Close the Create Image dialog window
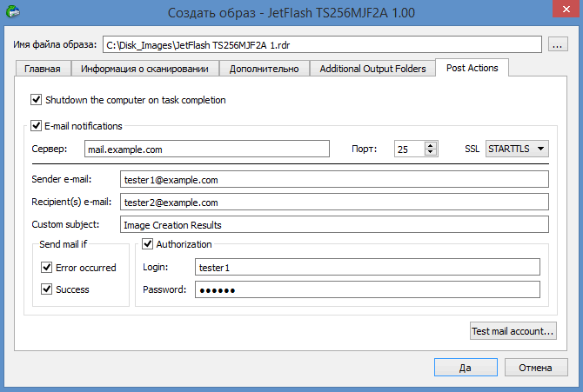This screenshot has width=583, height=392. point(566,9)
